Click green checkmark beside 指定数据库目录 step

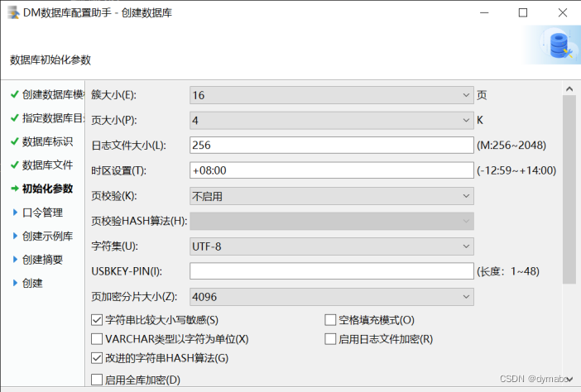(14, 118)
